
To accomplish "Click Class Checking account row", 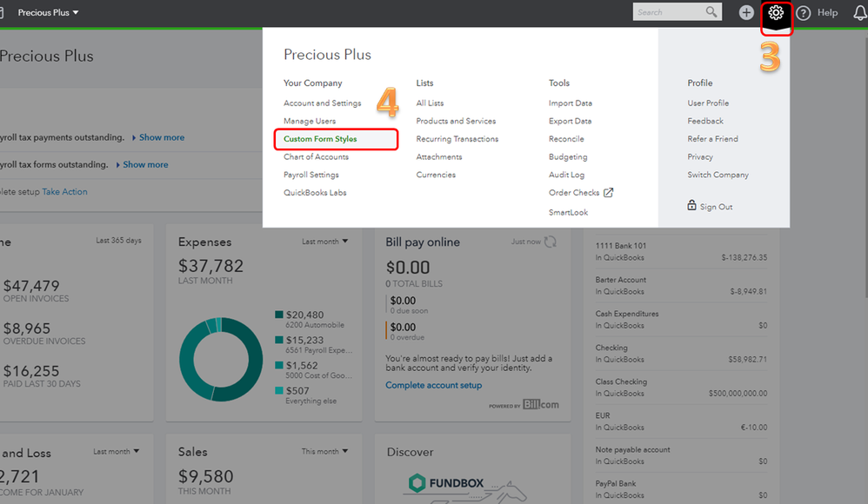I will (681, 388).
